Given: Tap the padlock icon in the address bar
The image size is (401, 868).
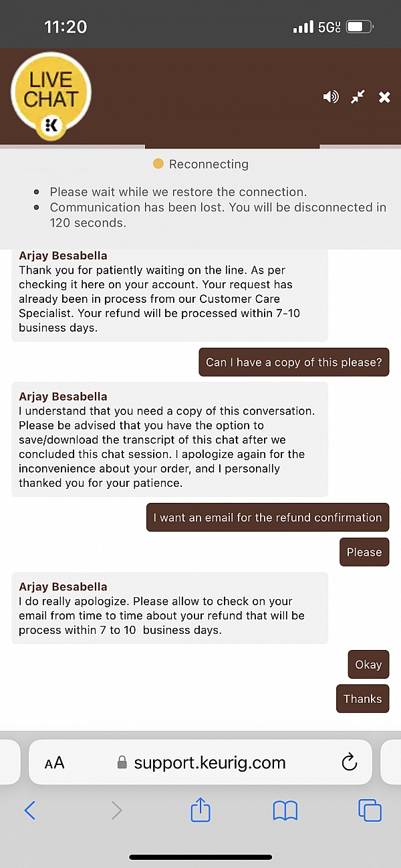Looking at the screenshot, I should point(122,762).
